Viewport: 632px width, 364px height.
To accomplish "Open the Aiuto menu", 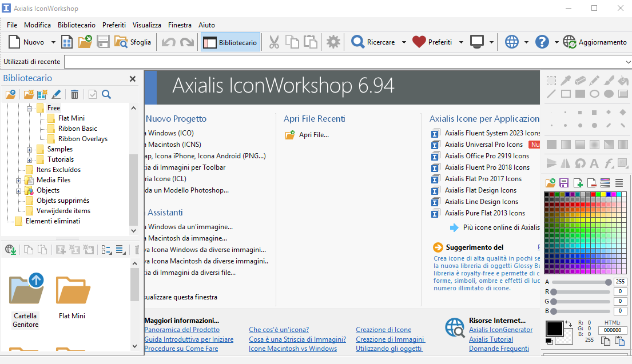I will [x=207, y=25].
